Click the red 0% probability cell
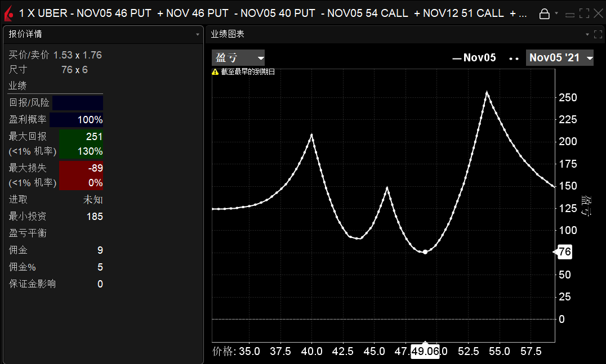Viewport: 606px width, 364px height. pos(81,183)
